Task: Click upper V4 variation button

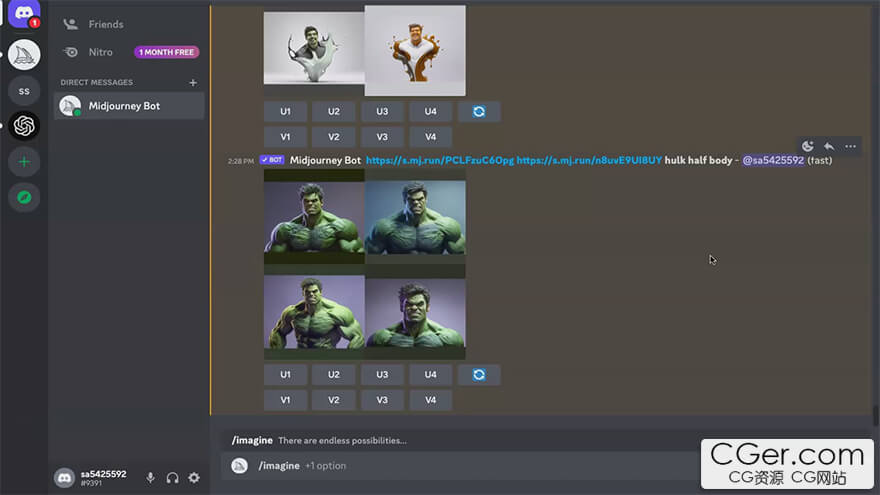Action: point(430,137)
